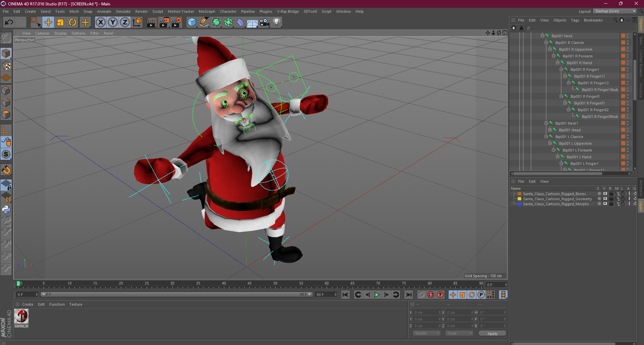Activate the Move tool
Screen dimensions: 644x345
tap(48, 23)
